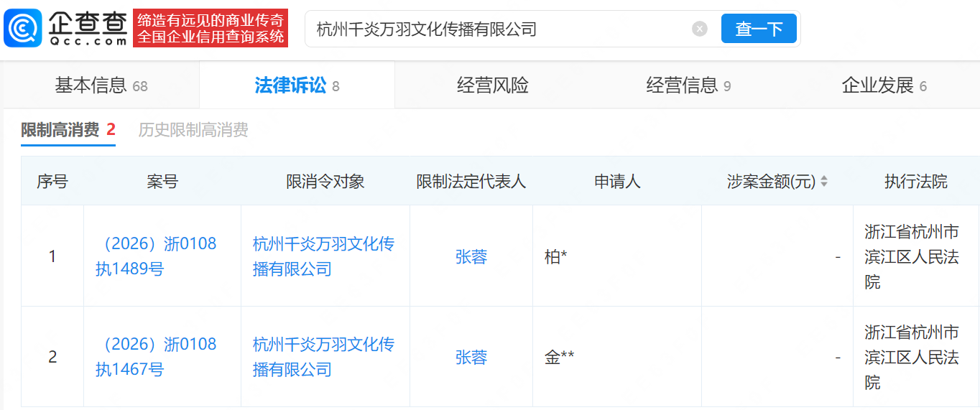Click the red slogan banner beside logo
This screenshot has height=410, width=980.
pyautogui.click(x=211, y=28)
